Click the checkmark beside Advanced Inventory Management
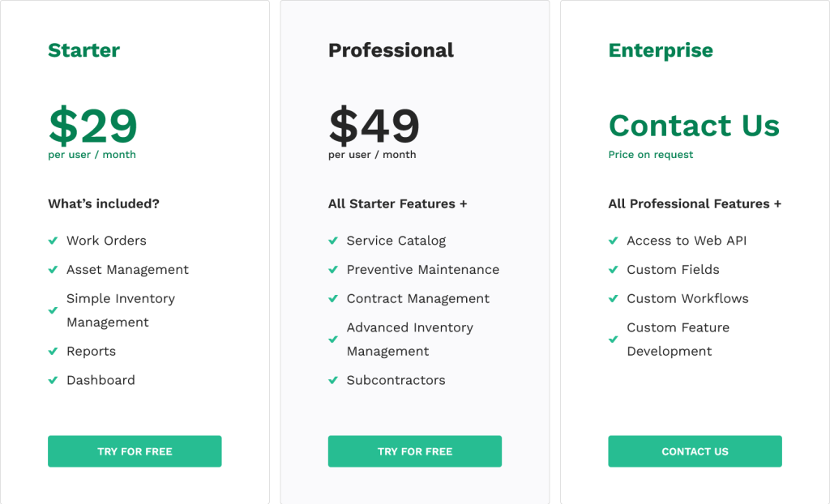 coord(333,340)
